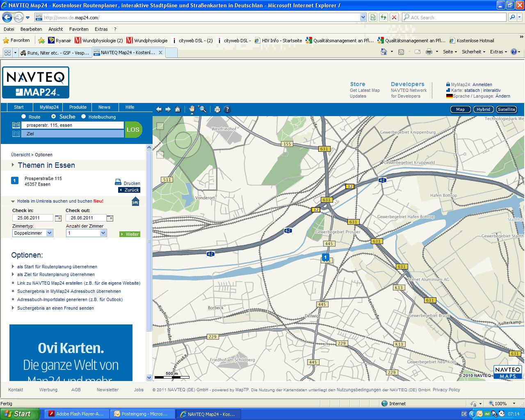
Task: Open the address book icon beside the start field
Action: 16,125
